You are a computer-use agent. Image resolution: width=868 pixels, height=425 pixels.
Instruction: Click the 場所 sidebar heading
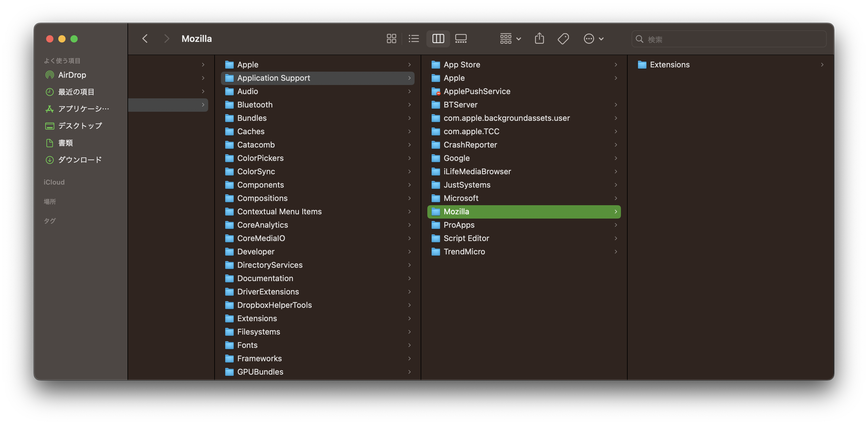49,201
